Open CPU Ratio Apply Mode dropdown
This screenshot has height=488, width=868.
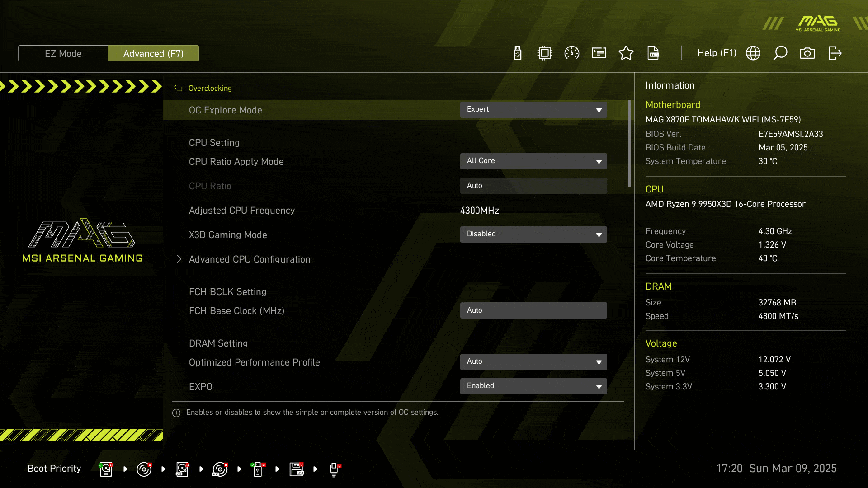click(x=533, y=161)
